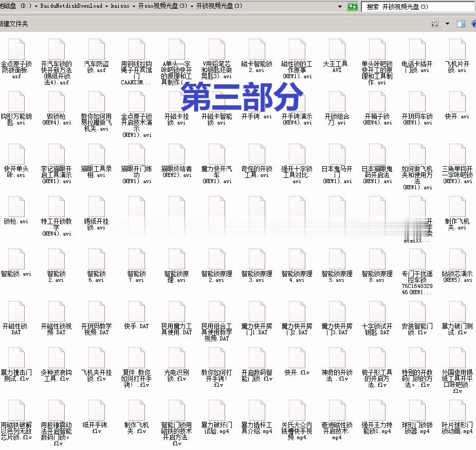Click the file name 开手铐.avi

[x=257, y=116]
